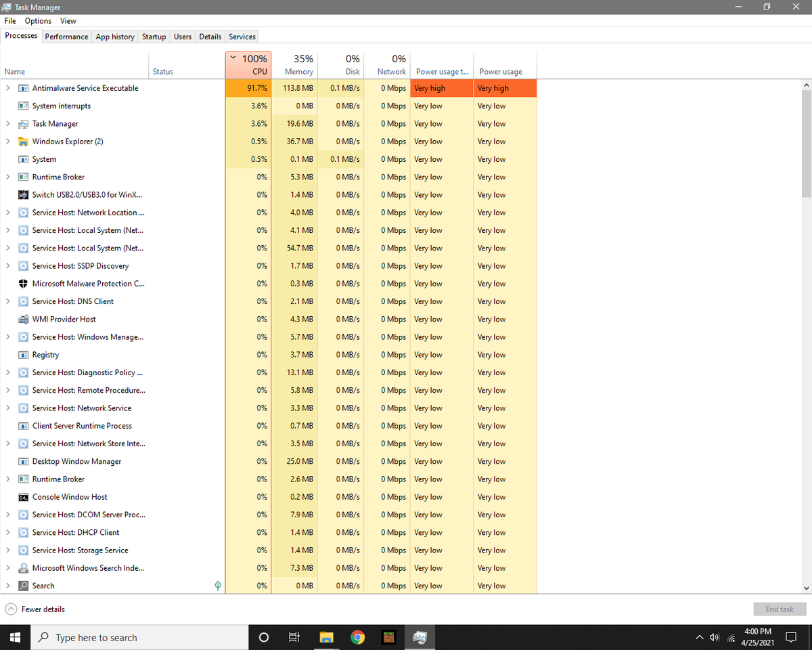
Task: Sort processes by the Name column
Action: click(x=74, y=65)
